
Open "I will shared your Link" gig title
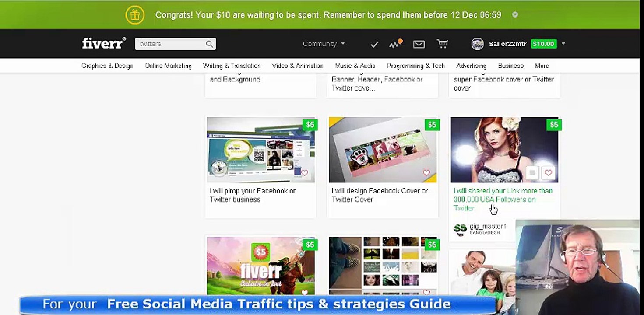(503, 199)
